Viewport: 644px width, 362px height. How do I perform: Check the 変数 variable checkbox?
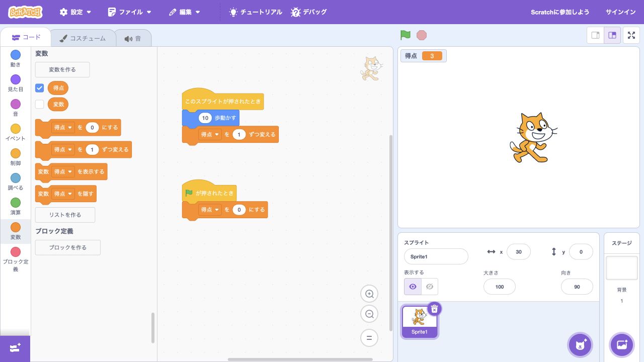40,104
